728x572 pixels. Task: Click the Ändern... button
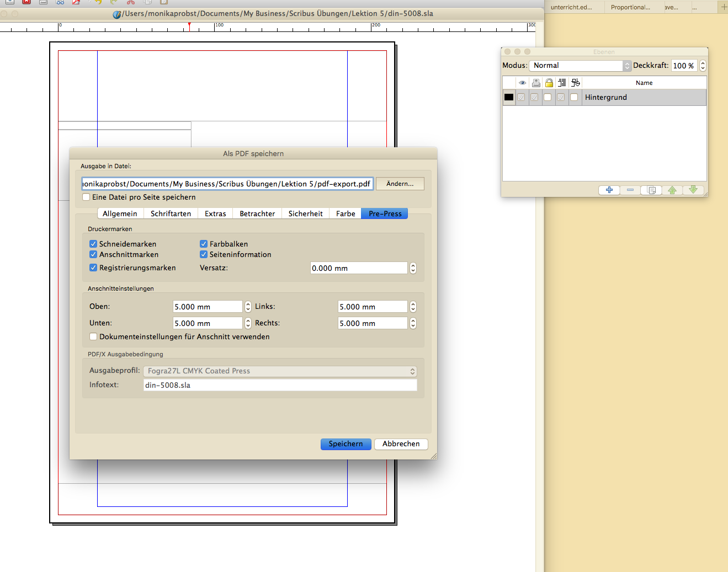point(400,184)
